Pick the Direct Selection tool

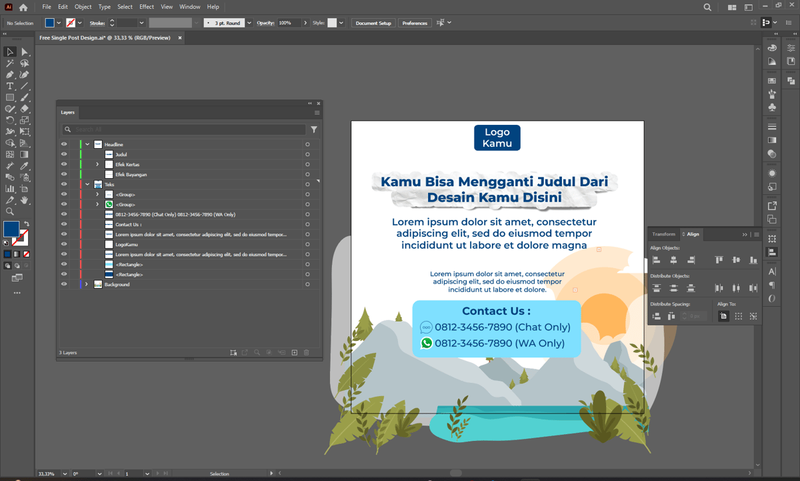23,51
